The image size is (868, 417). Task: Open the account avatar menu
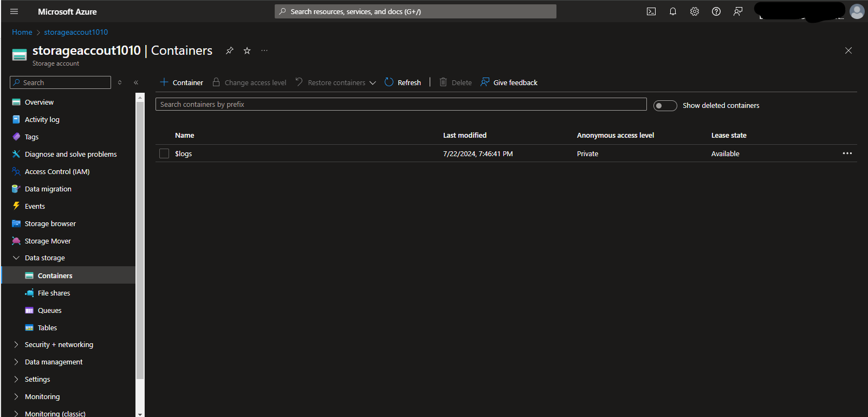coord(857,11)
